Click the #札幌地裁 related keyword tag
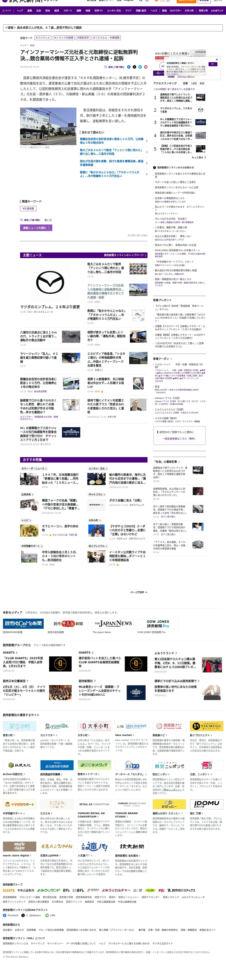 28,208
